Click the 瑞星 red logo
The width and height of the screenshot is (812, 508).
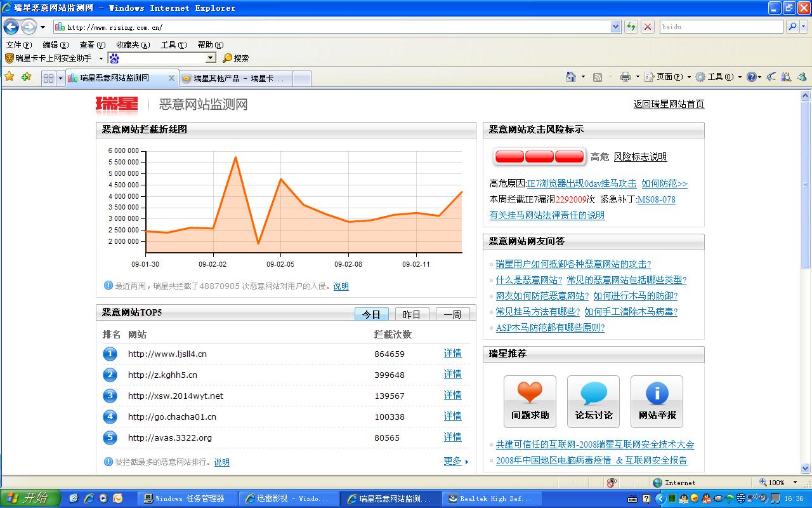117,104
